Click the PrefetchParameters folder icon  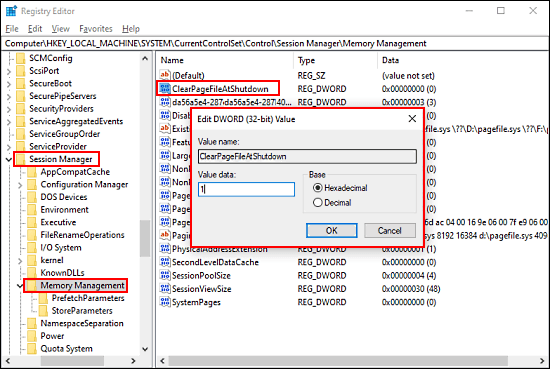[x=43, y=298]
